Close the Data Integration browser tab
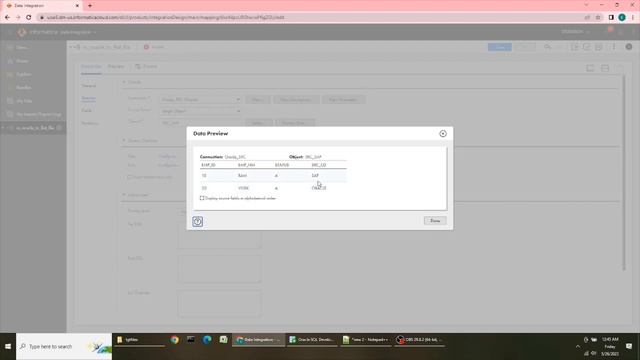Image resolution: width=640 pixels, height=360 pixels. click(78, 6)
